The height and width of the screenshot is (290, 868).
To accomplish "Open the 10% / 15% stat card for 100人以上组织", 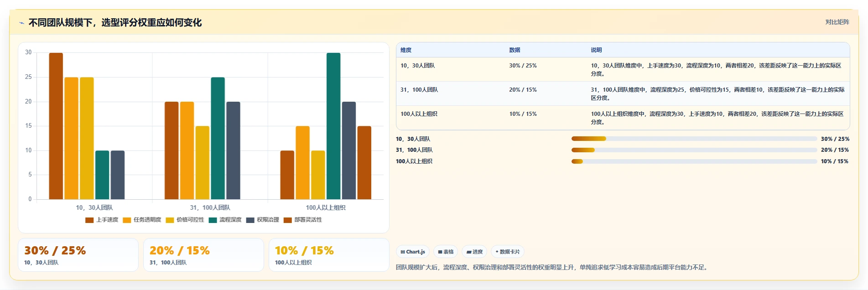I will point(329,255).
